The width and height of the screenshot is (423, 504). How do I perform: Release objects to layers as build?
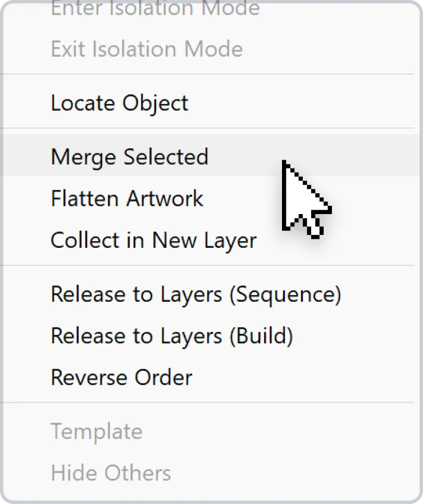[x=211, y=335]
